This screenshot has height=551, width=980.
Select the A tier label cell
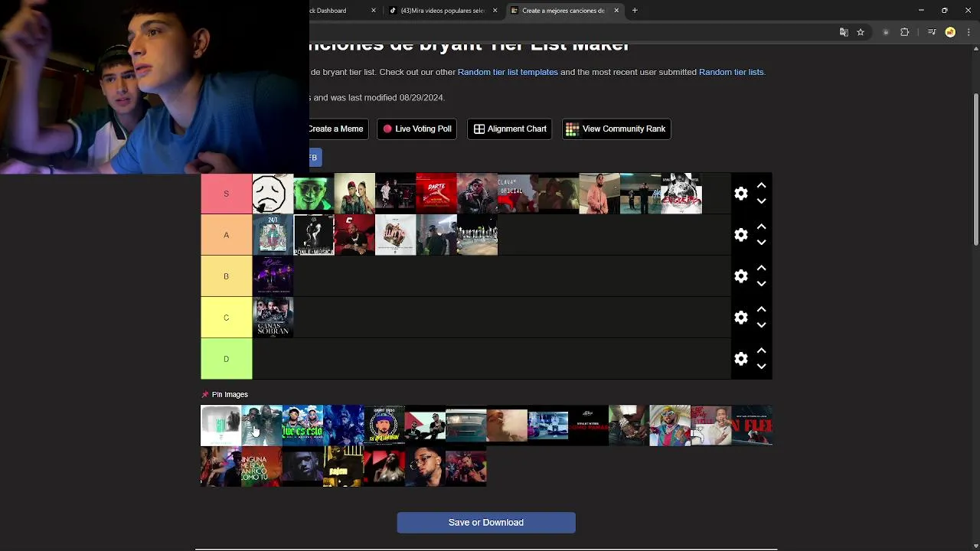point(226,235)
